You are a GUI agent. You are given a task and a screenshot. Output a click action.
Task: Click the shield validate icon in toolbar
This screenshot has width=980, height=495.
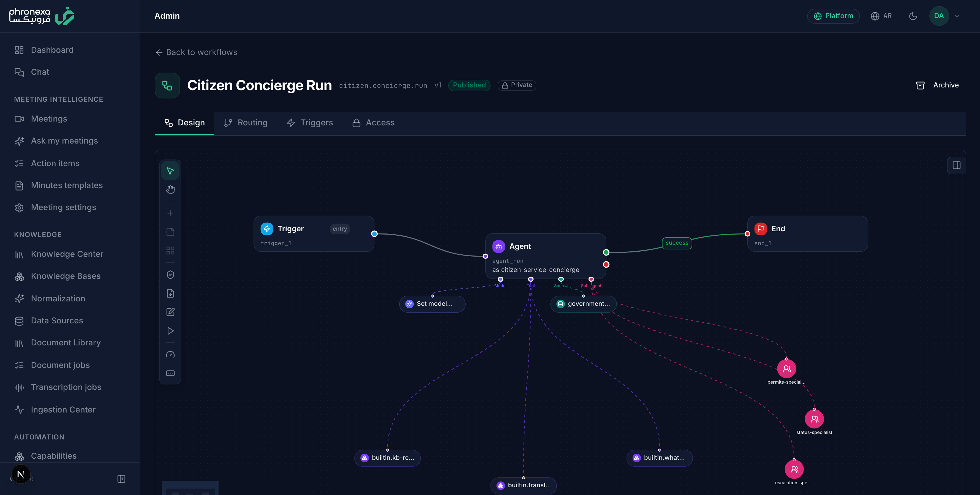pos(170,274)
